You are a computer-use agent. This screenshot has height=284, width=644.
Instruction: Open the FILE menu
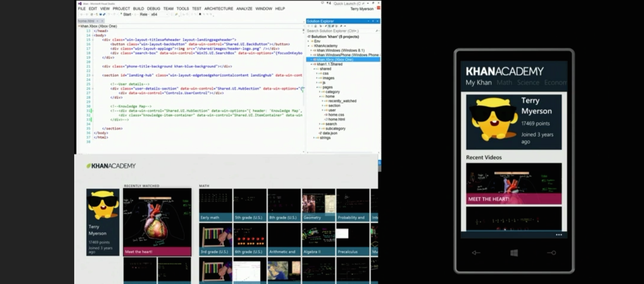click(82, 9)
